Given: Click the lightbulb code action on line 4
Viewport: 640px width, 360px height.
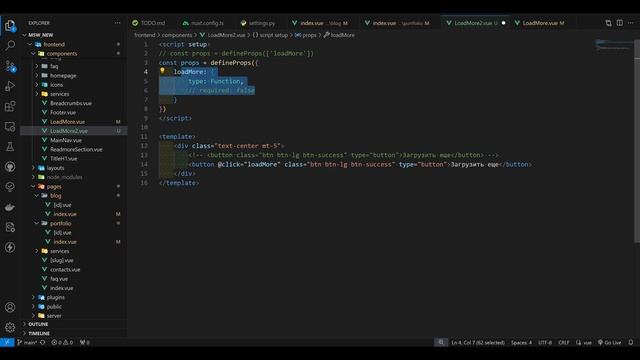Looking at the screenshot, I should (162, 71).
